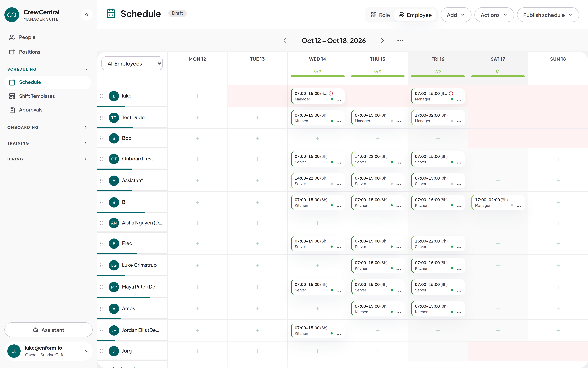Open menu on B's Saturday Manager shift

click(519, 206)
